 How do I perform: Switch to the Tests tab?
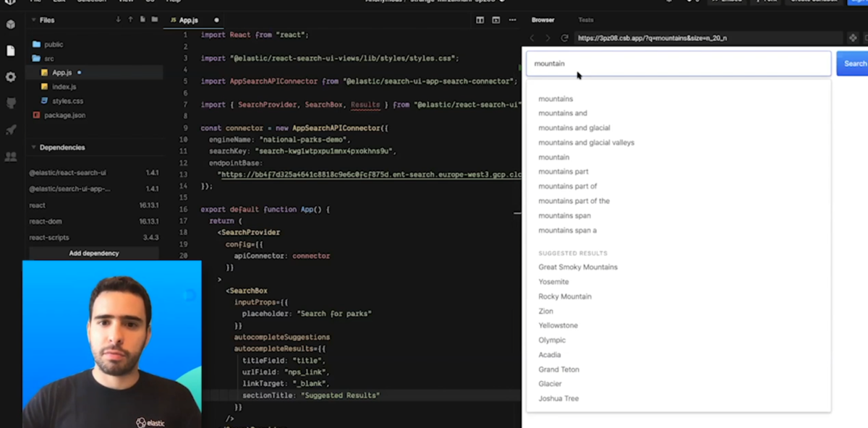point(586,20)
